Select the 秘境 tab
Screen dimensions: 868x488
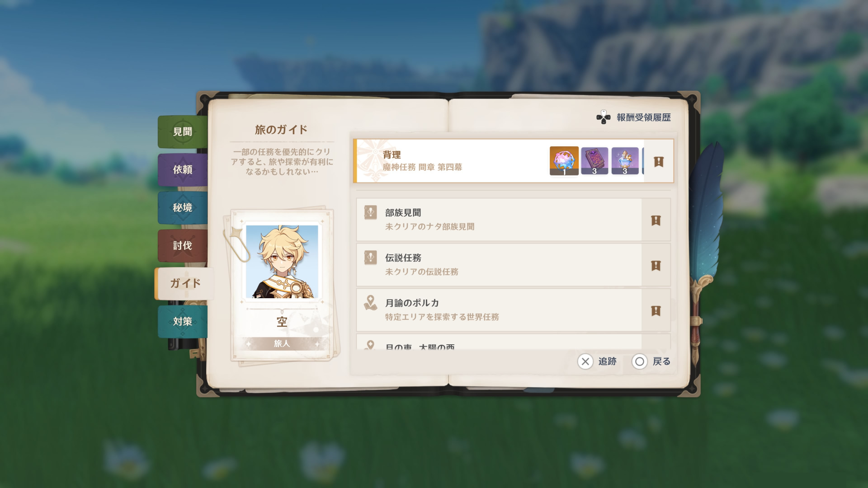click(x=183, y=207)
